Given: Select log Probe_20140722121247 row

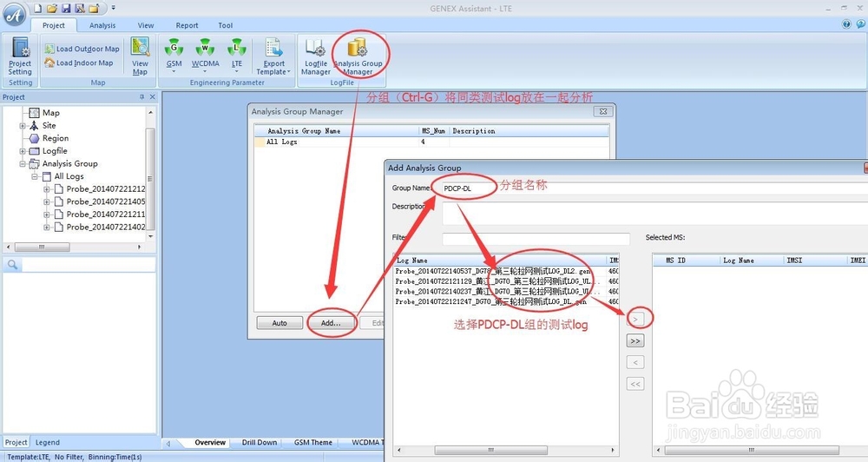Looking at the screenshot, I should (x=506, y=301).
